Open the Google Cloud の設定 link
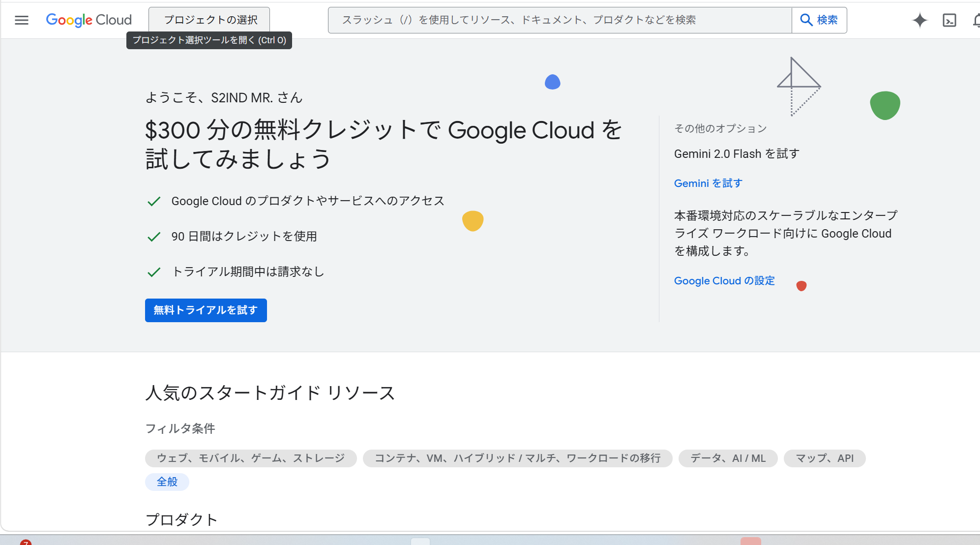 pos(724,281)
